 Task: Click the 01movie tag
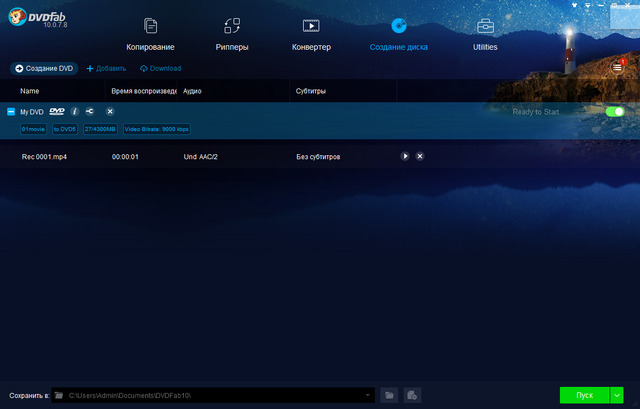[x=33, y=129]
